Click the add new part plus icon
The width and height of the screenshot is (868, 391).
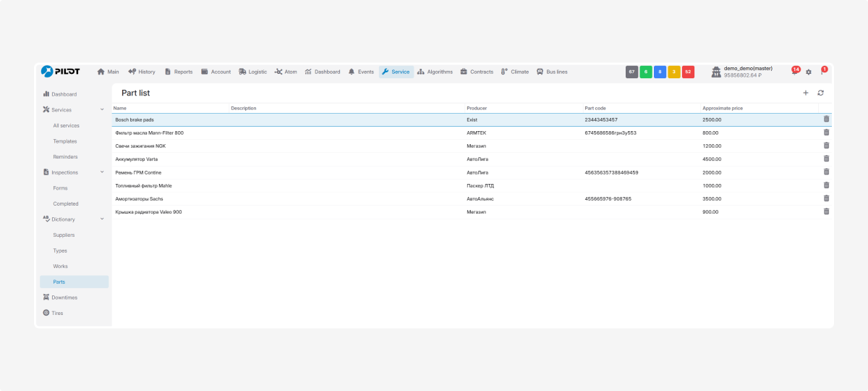[806, 93]
